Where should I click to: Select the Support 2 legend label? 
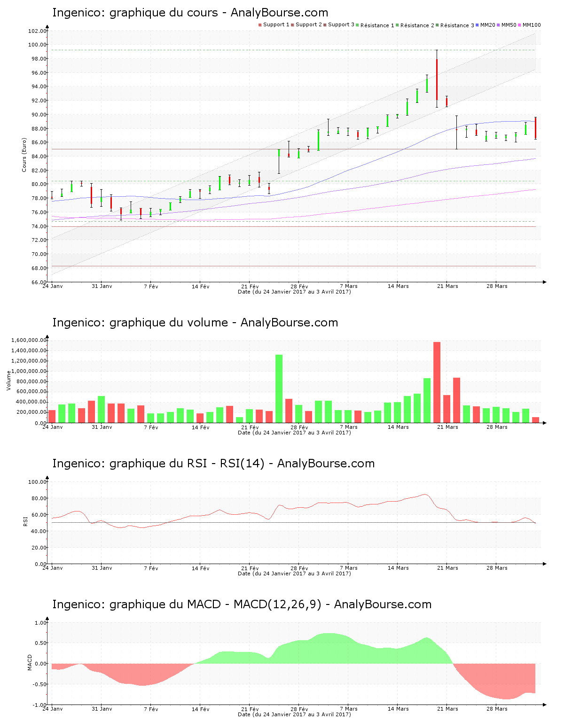coord(309,25)
